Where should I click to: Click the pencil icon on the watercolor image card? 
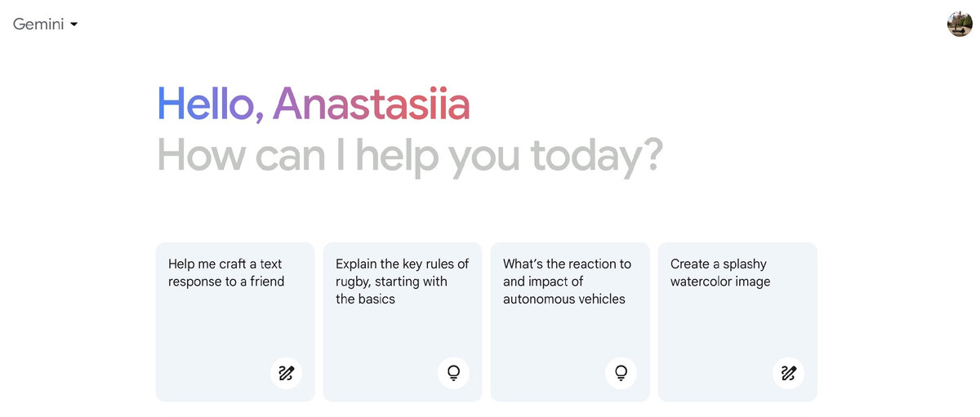pos(788,374)
